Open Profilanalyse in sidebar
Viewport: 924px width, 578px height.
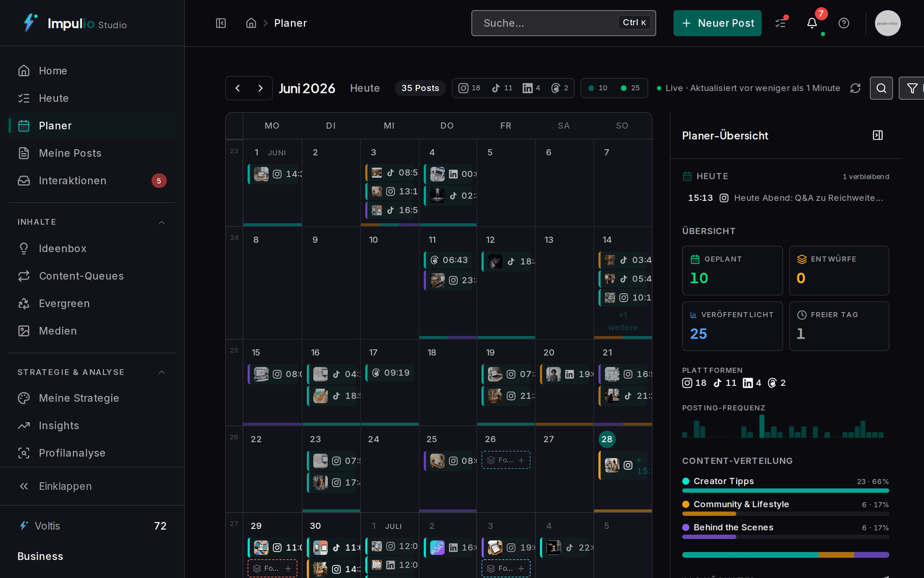(92, 453)
